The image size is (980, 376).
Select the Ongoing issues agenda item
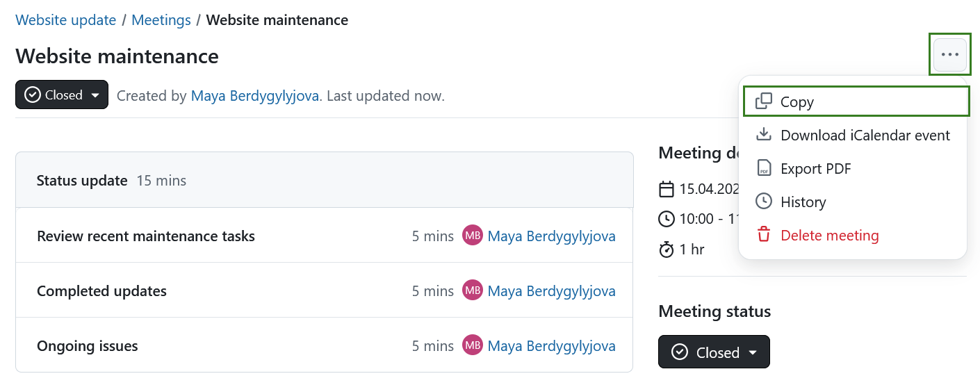pyautogui.click(x=88, y=346)
